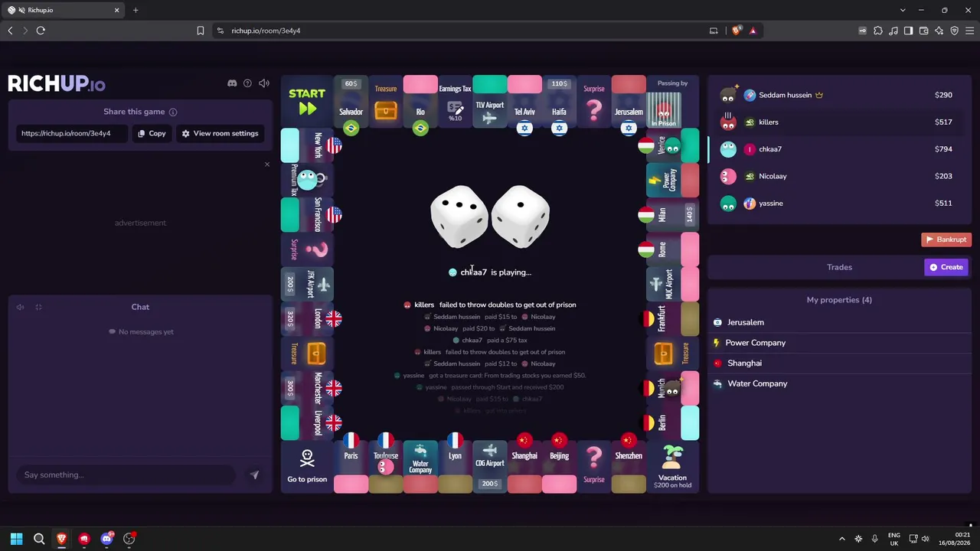The width and height of the screenshot is (980, 551).
Task: Select the In Prison corner tile
Action: tap(673, 102)
